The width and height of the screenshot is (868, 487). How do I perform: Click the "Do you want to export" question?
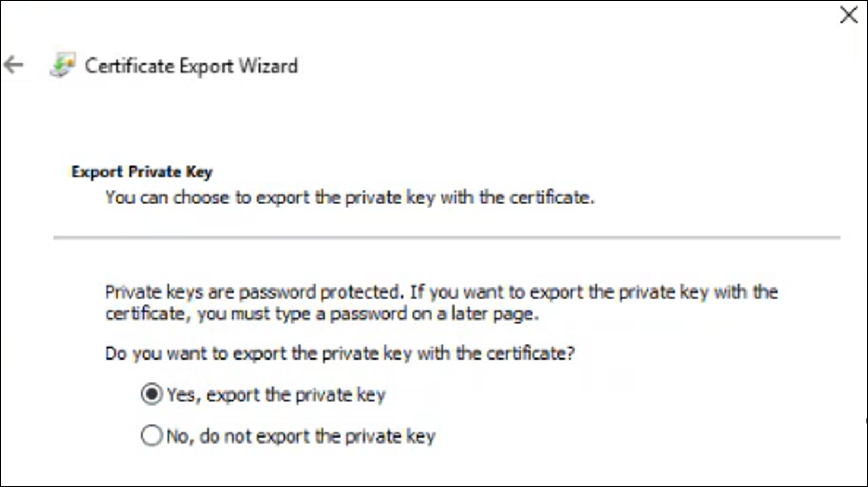pyautogui.click(x=340, y=354)
